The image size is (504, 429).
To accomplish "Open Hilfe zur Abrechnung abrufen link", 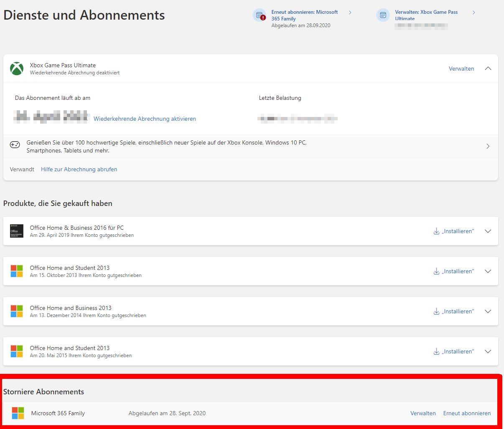I will 79,169.
